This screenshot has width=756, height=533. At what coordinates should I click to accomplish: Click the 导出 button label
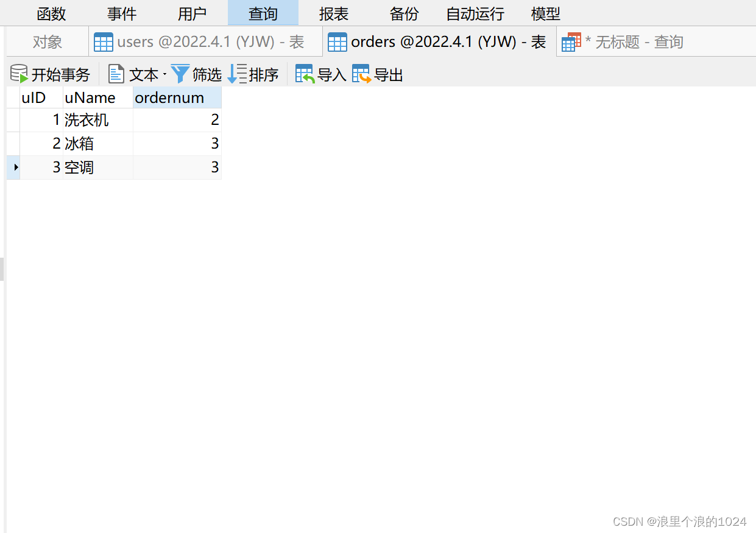click(389, 75)
